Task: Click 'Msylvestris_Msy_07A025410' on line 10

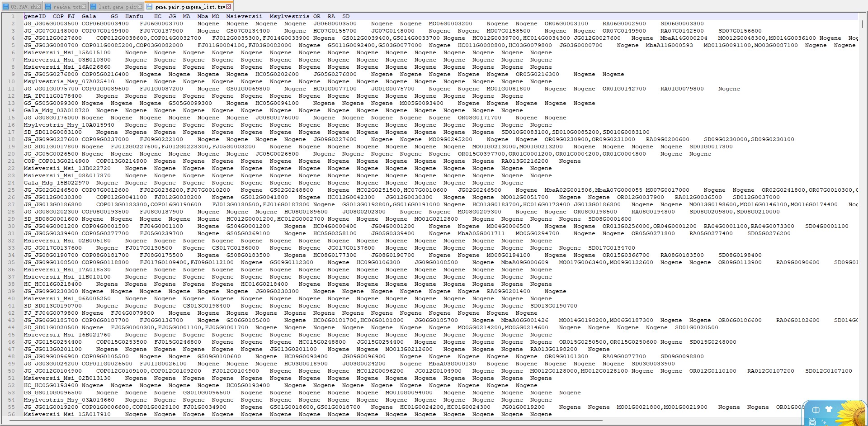Action: (69, 81)
